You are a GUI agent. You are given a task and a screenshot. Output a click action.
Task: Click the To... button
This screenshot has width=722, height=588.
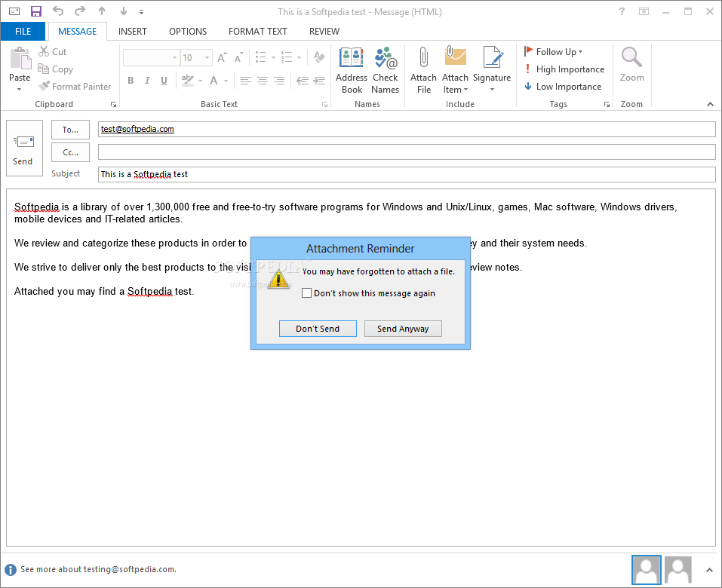pos(70,130)
